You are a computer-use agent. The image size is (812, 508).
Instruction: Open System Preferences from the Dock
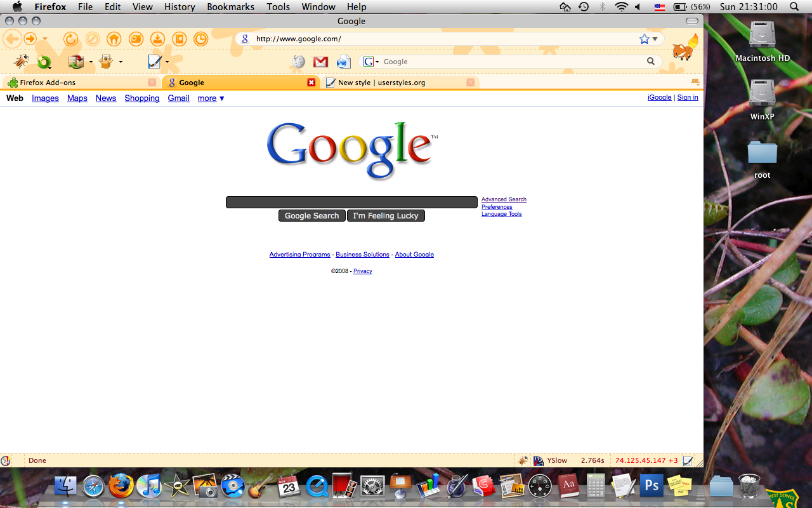click(x=372, y=486)
